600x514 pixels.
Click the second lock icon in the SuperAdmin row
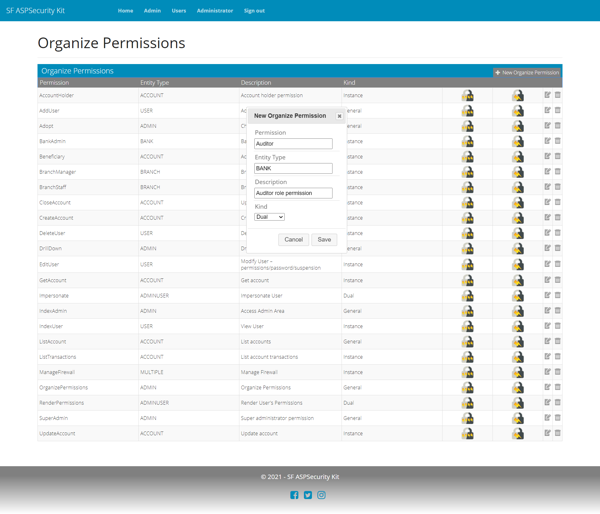pyautogui.click(x=518, y=419)
